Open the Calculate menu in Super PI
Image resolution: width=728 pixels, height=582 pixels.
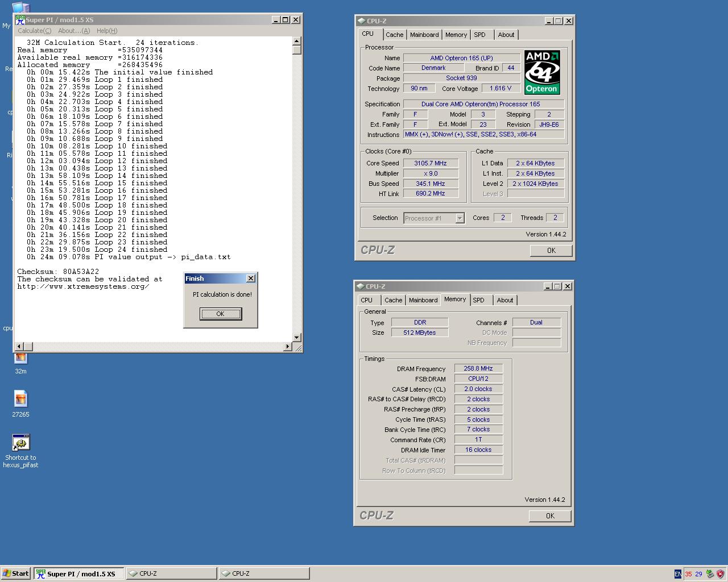pos(34,31)
